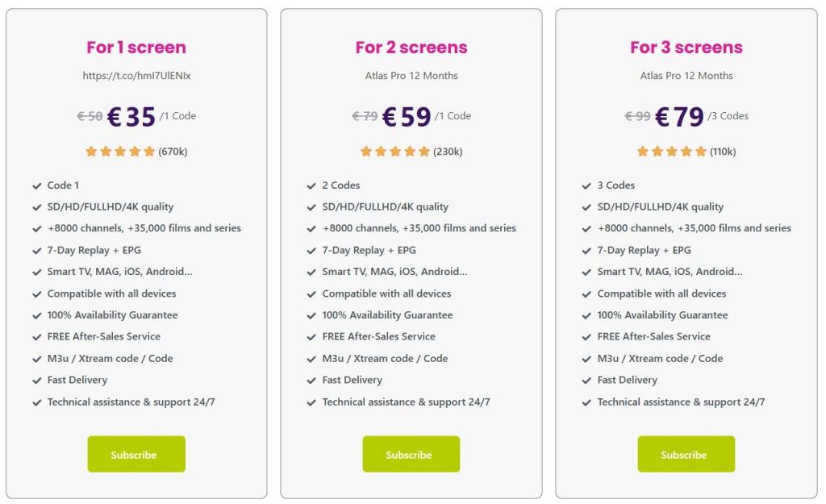
Task: Click the checkmark beside Code 1
Action: (37, 185)
